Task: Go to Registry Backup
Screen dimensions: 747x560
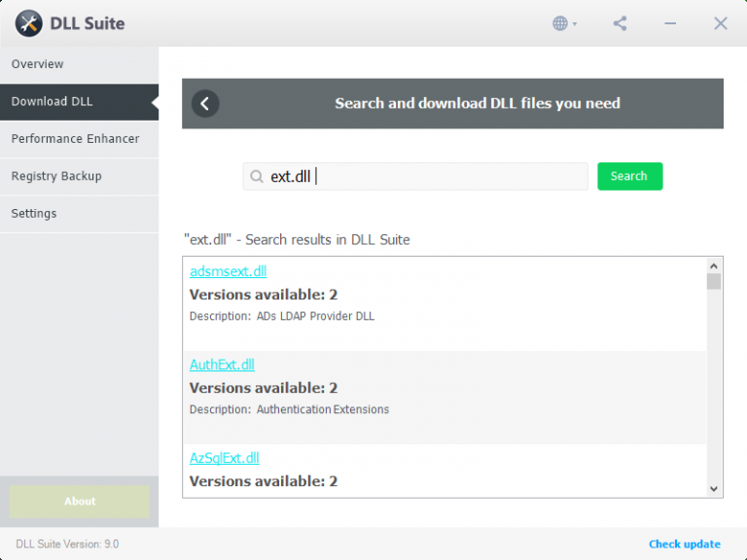Action: tap(79, 176)
